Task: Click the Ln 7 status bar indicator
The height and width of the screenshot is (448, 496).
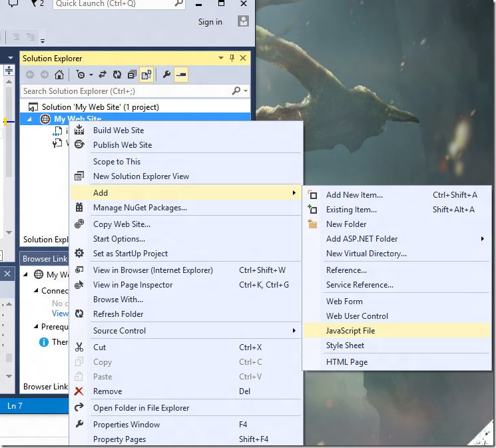Action: click(15, 406)
